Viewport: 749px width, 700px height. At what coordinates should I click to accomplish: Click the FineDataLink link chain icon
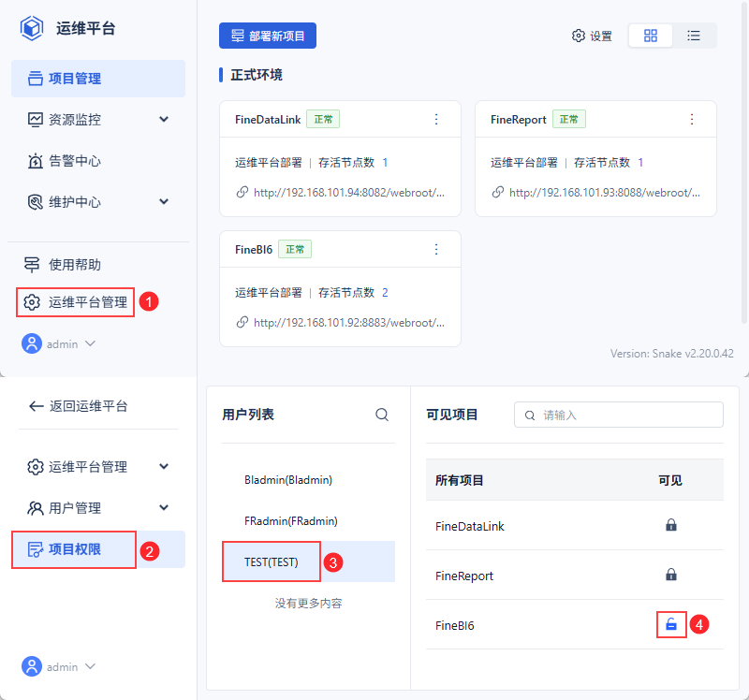pyautogui.click(x=242, y=192)
